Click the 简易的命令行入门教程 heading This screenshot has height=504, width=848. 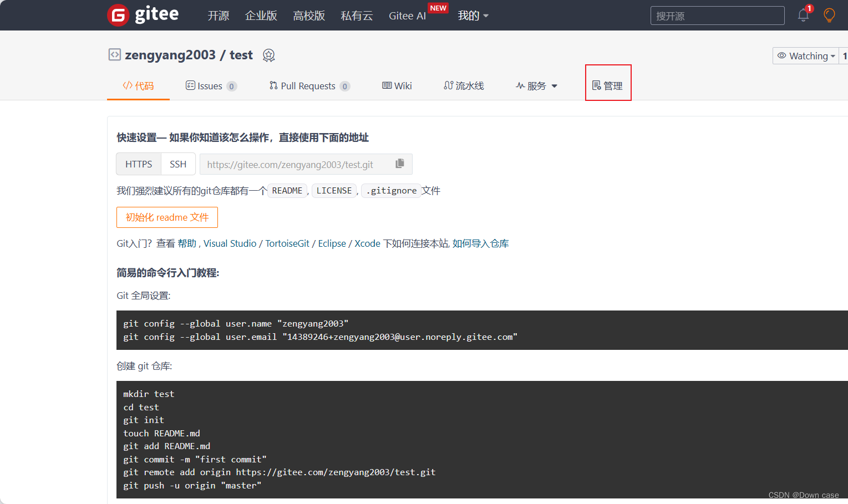pos(168,273)
